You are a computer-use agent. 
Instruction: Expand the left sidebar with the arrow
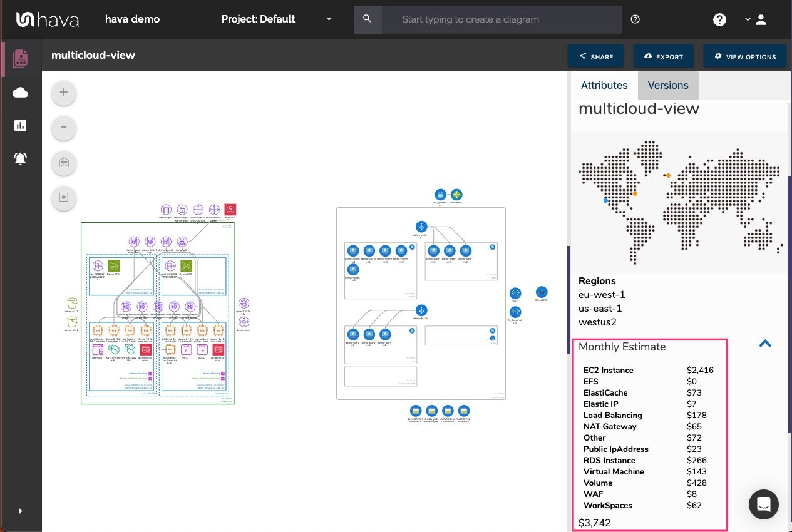click(20, 511)
